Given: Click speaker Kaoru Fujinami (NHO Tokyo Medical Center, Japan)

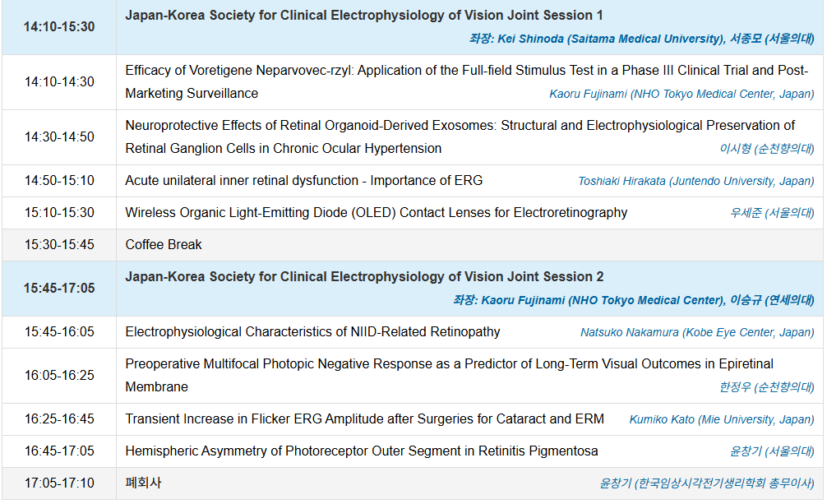Looking at the screenshot, I should tap(681, 94).
